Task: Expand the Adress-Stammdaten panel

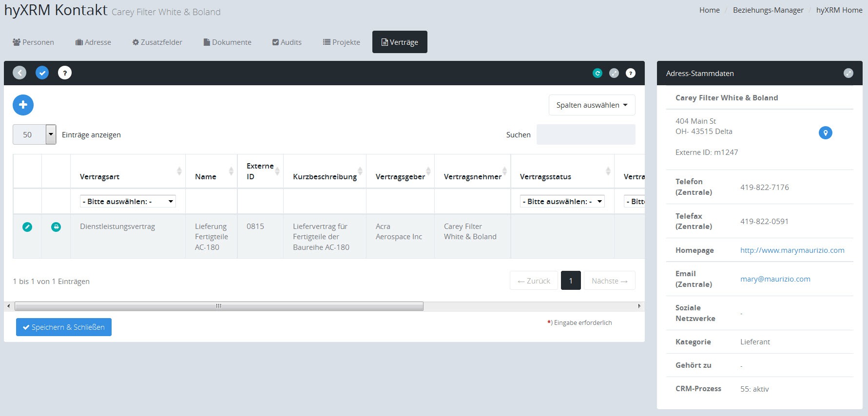Action: point(848,73)
